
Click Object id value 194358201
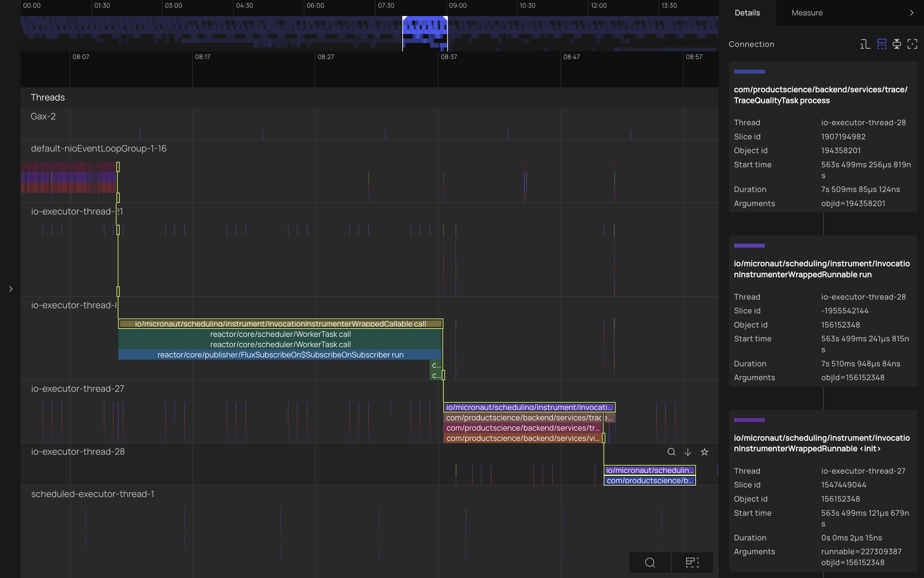[x=841, y=150]
